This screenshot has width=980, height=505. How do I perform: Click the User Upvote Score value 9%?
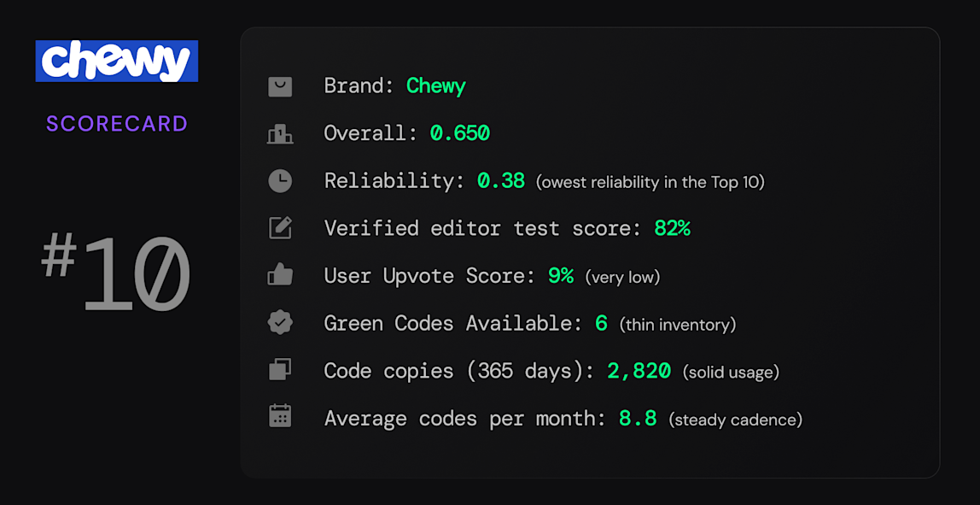(561, 276)
